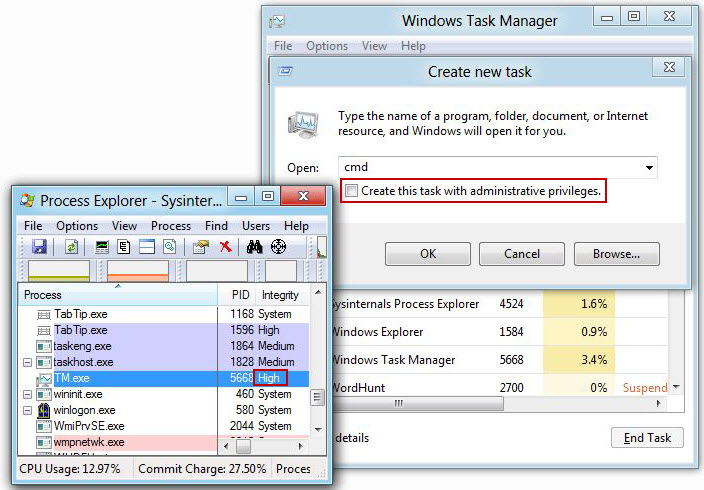Click the taskhost.exe process icon
Screen dimensions: 704x490
(x=44, y=362)
